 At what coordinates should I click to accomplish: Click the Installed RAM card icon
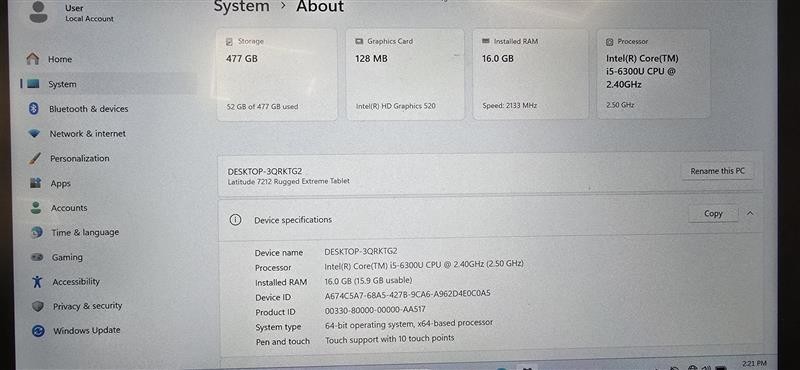click(x=485, y=41)
